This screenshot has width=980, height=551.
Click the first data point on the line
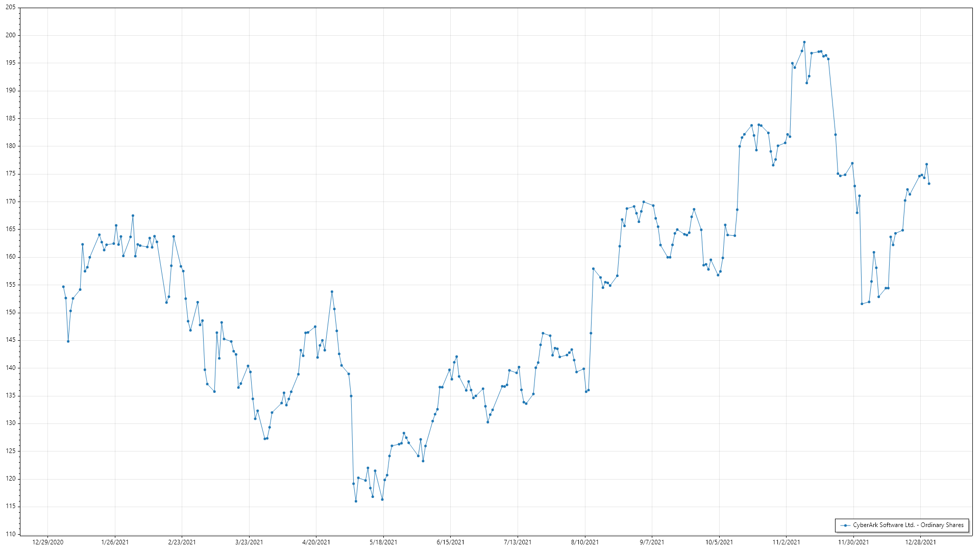(x=63, y=287)
